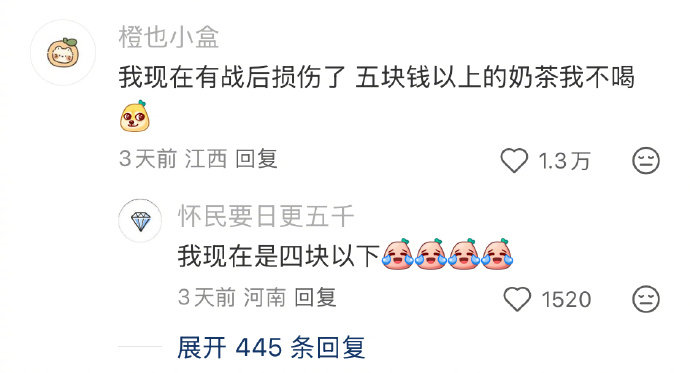Select the reply text 我现在是四块以下
The width and height of the screenshot is (690, 373).
pos(279,256)
